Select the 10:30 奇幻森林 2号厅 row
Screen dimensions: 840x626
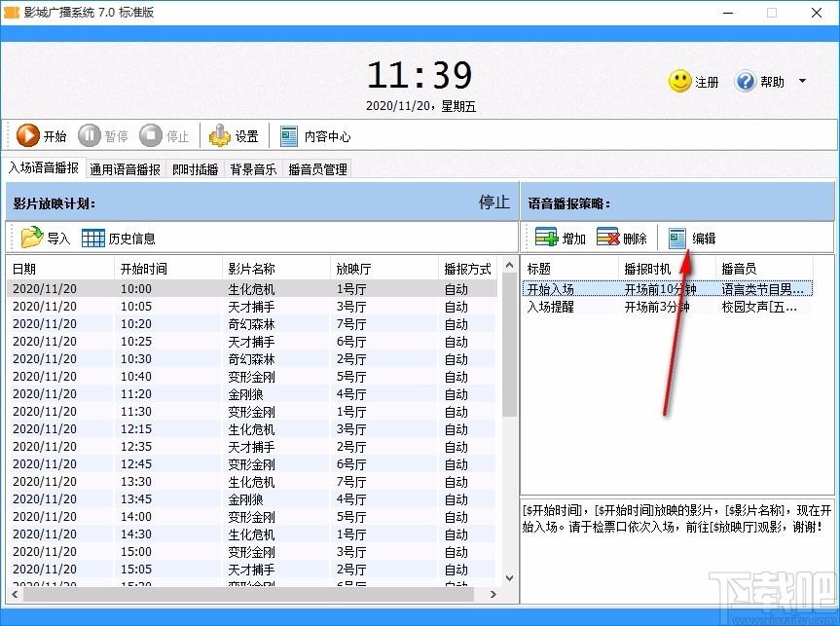coord(252,359)
